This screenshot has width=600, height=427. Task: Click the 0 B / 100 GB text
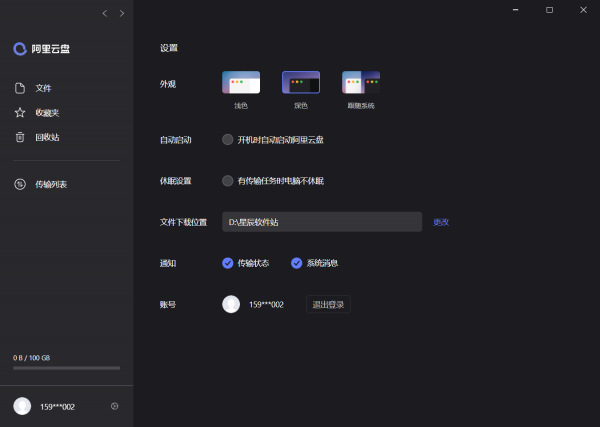[x=31, y=358]
